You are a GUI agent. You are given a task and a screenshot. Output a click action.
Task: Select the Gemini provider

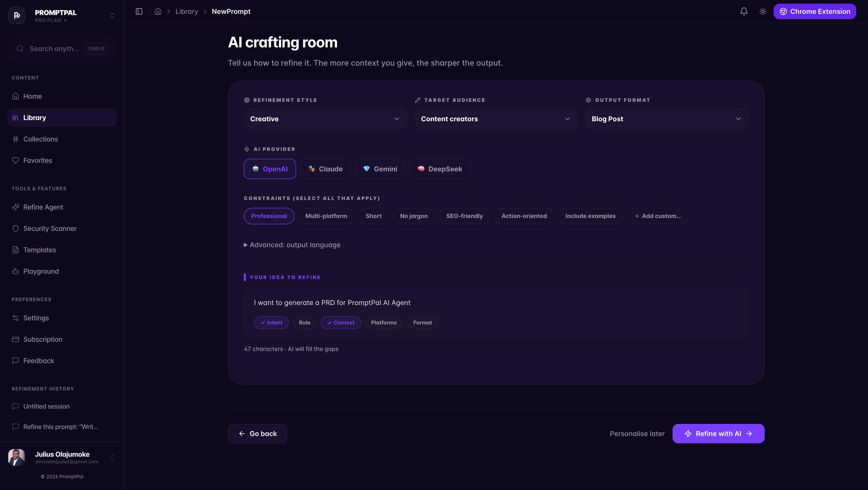[380, 169]
